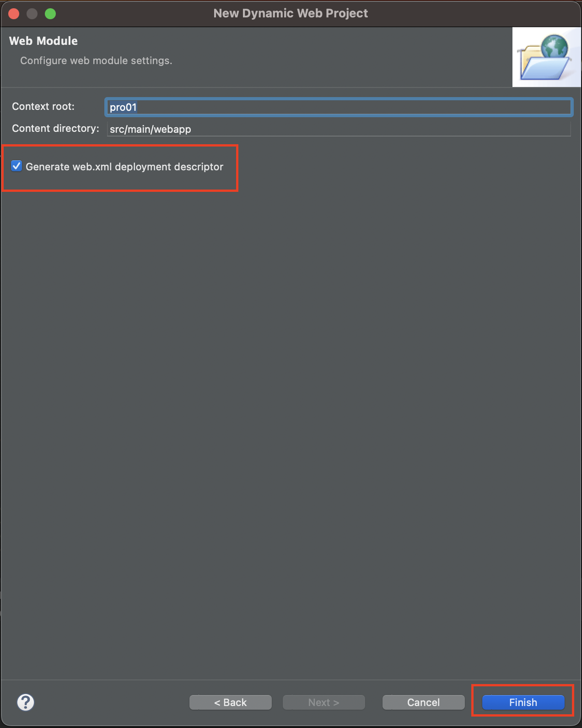The height and width of the screenshot is (728, 582).
Task: Click the 'Context root:' label
Action: [43, 106]
